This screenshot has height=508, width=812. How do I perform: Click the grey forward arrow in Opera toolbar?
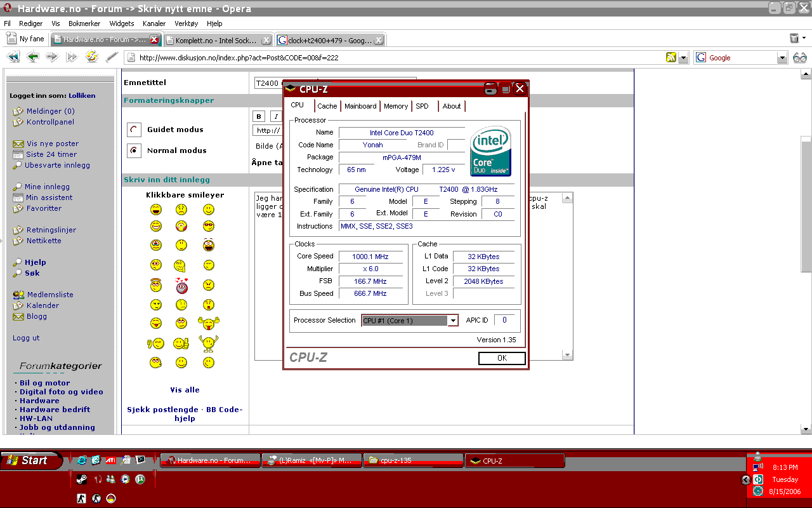click(x=52, y=57)
